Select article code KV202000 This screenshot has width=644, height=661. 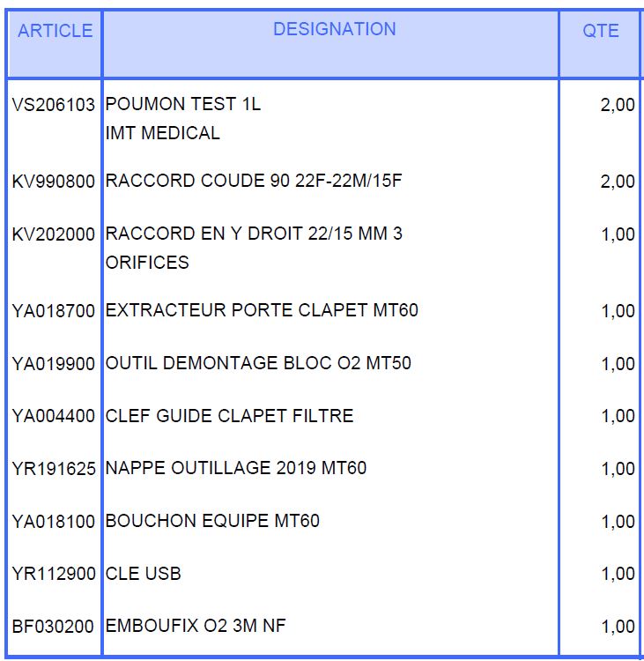[x=54, y=234]
